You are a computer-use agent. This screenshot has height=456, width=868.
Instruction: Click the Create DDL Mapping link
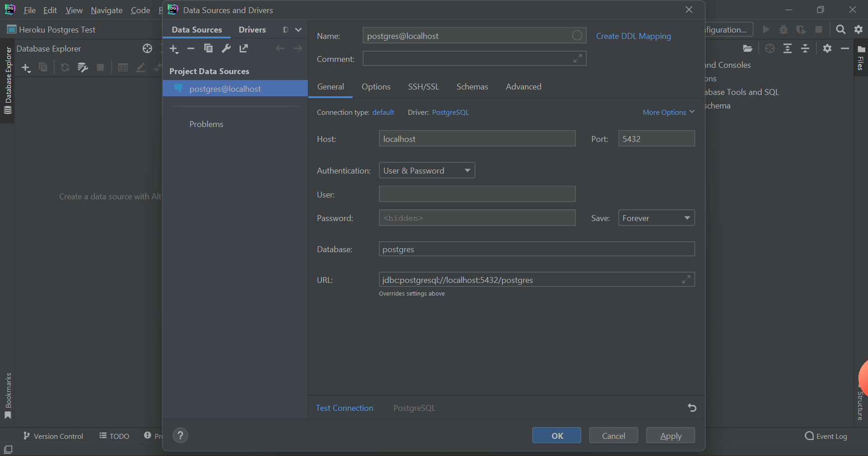click(633, 36)
